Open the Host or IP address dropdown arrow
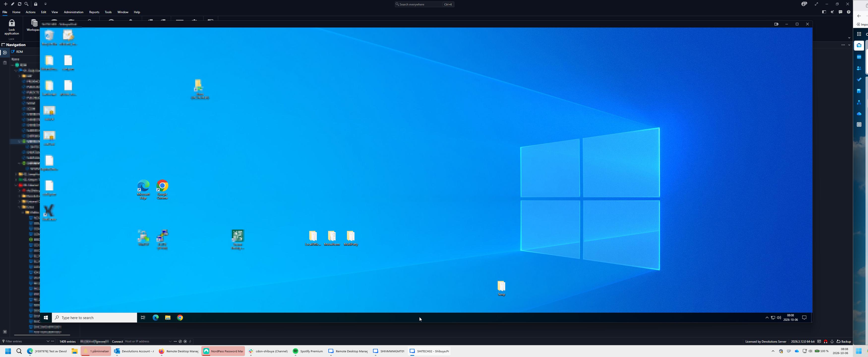This screenshot has width=868, height=357. point(170,342)
